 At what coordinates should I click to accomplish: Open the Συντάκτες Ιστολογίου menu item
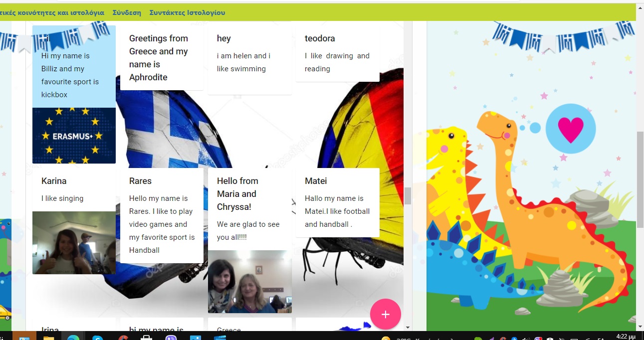coord(187,12)
